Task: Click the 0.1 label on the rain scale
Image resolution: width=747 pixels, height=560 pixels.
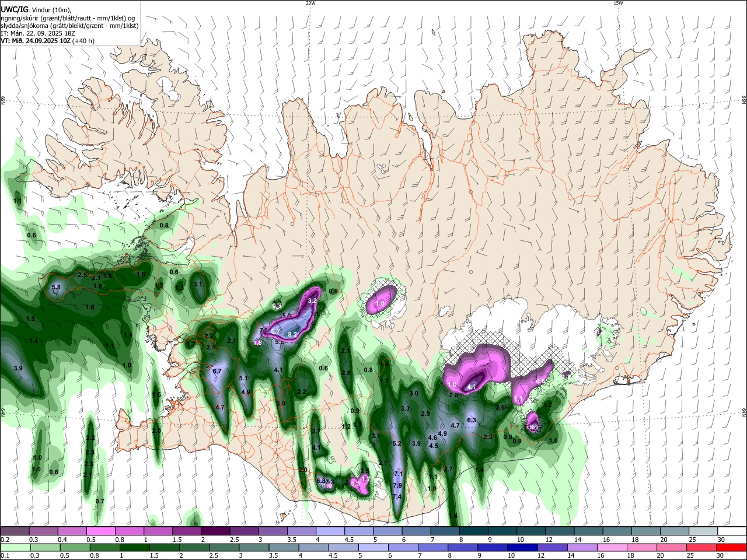Action: tap(4, 555)
